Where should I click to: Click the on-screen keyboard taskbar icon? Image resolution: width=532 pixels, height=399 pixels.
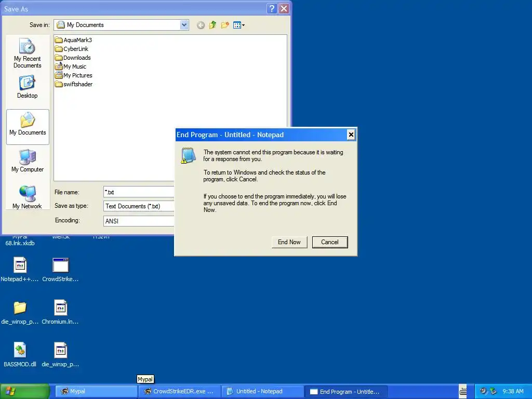[463, 391]
